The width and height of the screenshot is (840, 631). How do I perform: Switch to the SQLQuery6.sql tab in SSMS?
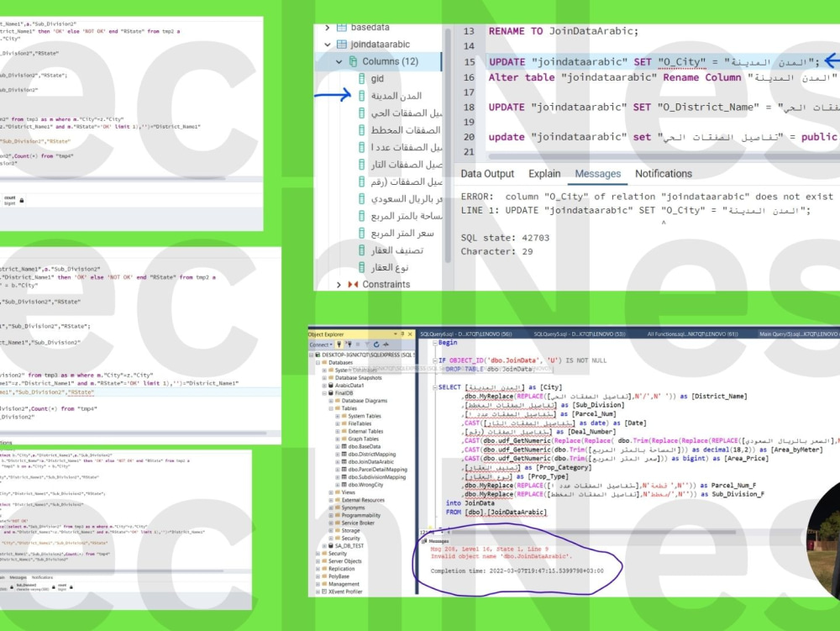(466, 334)
